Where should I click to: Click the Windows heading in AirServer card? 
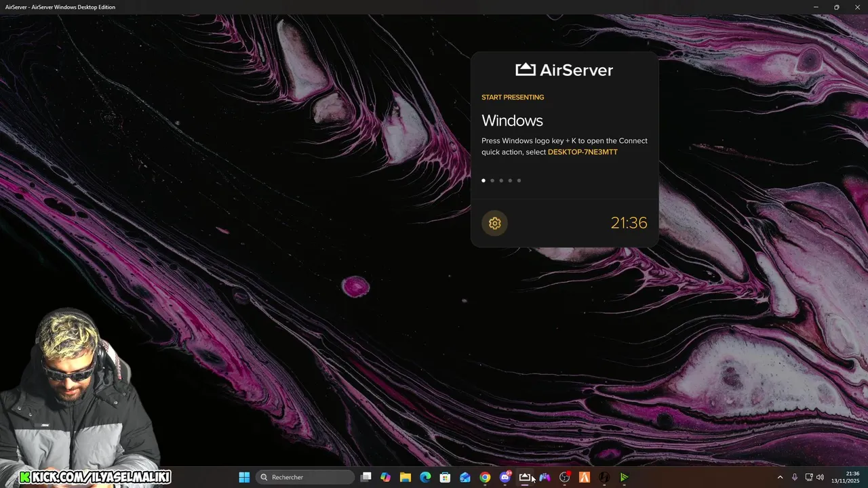click(512, 121)
